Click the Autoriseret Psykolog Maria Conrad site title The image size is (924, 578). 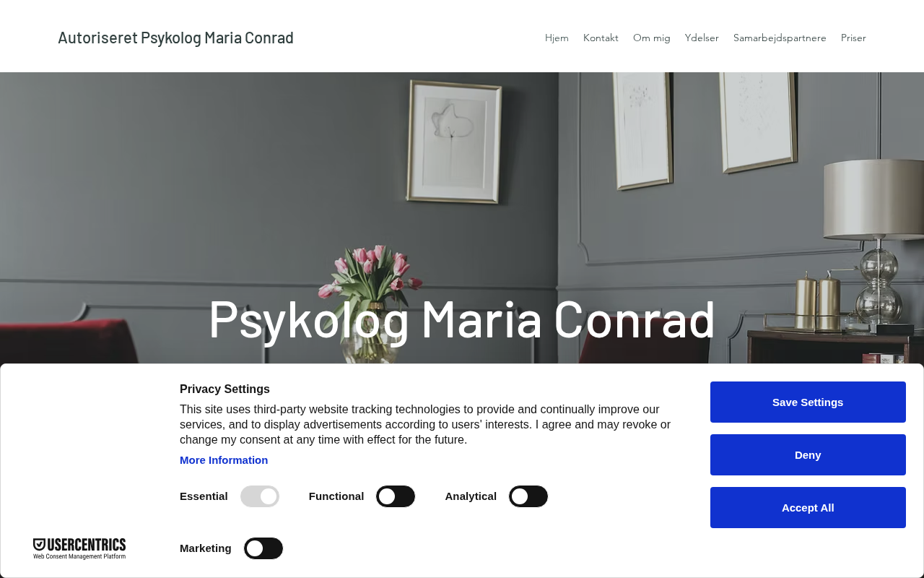[175, 38]
